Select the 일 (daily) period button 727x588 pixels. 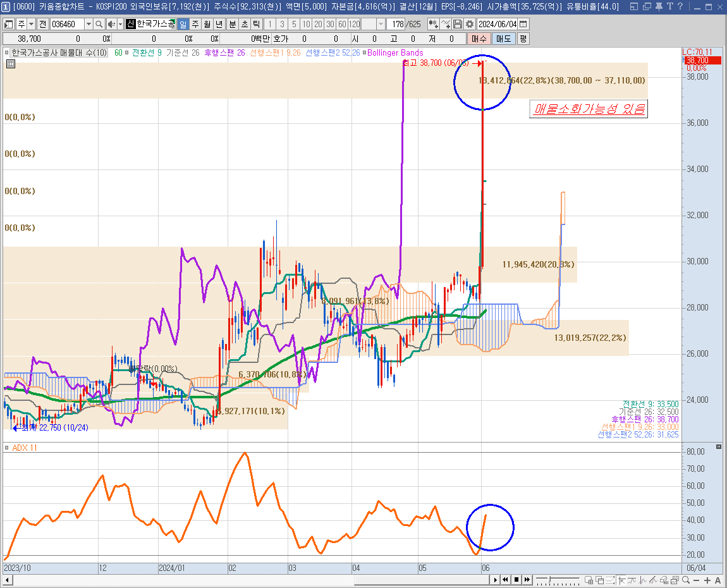[183, 24]
